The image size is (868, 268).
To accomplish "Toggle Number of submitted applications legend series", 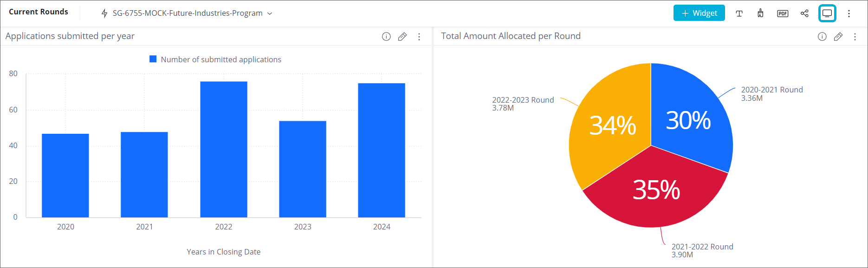I will (215, 59).
